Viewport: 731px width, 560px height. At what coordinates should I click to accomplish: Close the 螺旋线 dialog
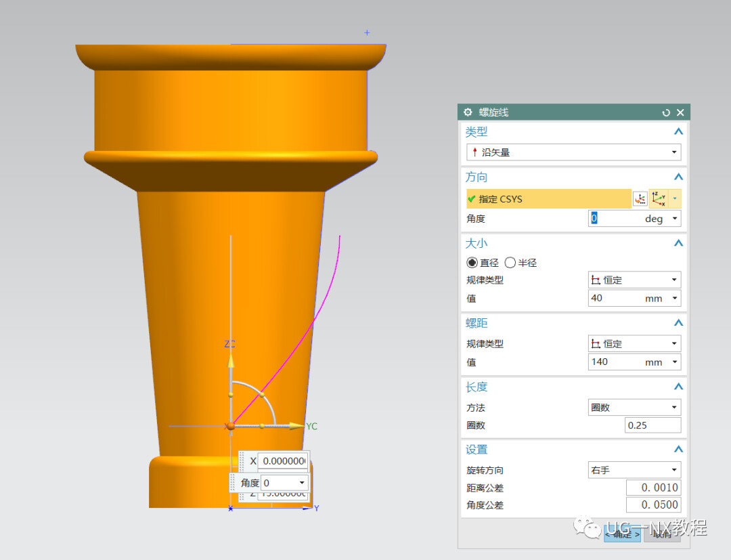[680, 112]
